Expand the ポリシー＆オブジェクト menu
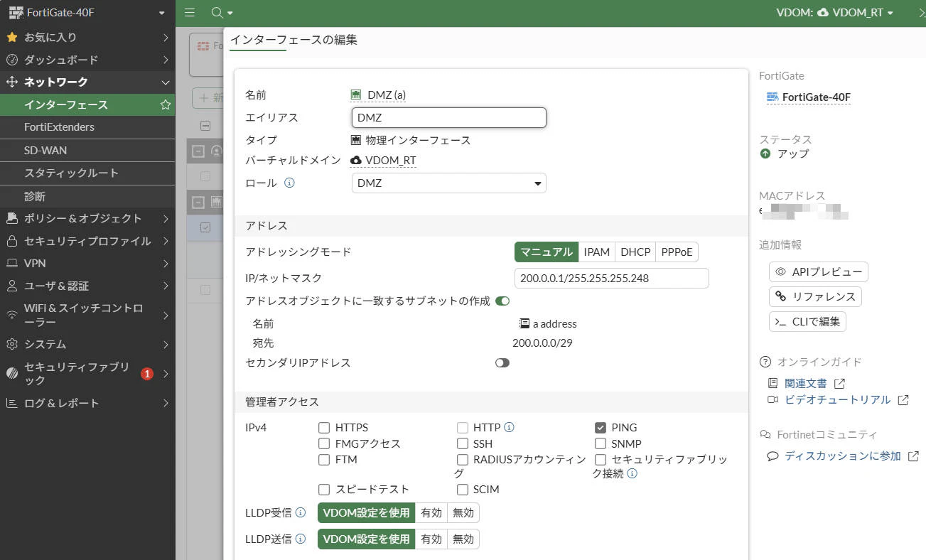Image resolution: width=926 pixels, height=560 pixels. (87, 218)
